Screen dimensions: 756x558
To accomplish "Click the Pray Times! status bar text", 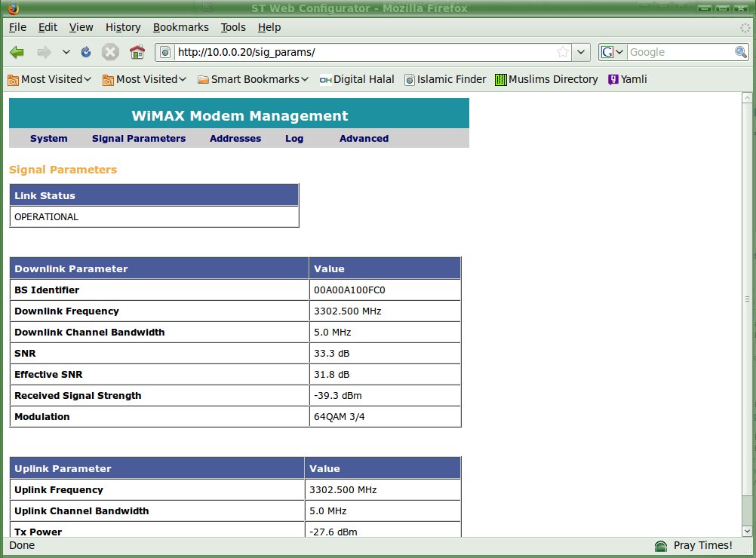I will (x=702, y=545).
